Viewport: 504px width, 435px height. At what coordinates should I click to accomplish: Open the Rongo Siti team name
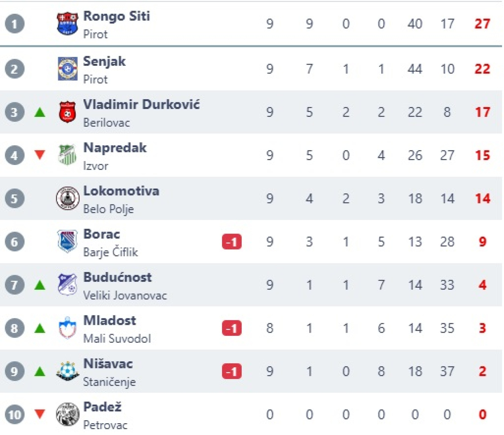117,16
